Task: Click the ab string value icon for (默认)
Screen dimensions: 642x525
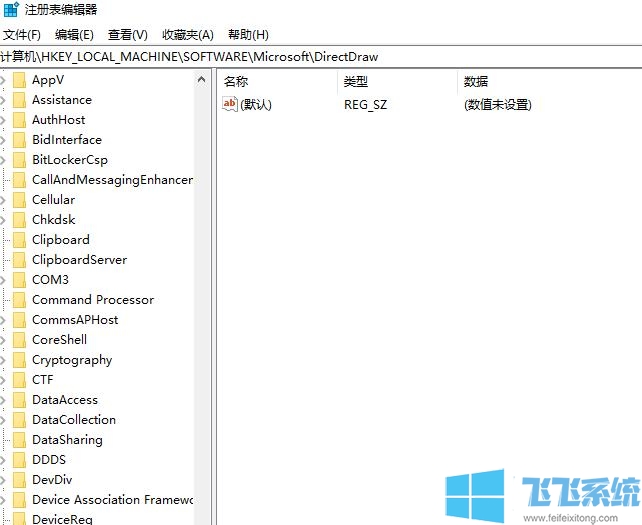Action: [x=230, y=104]
